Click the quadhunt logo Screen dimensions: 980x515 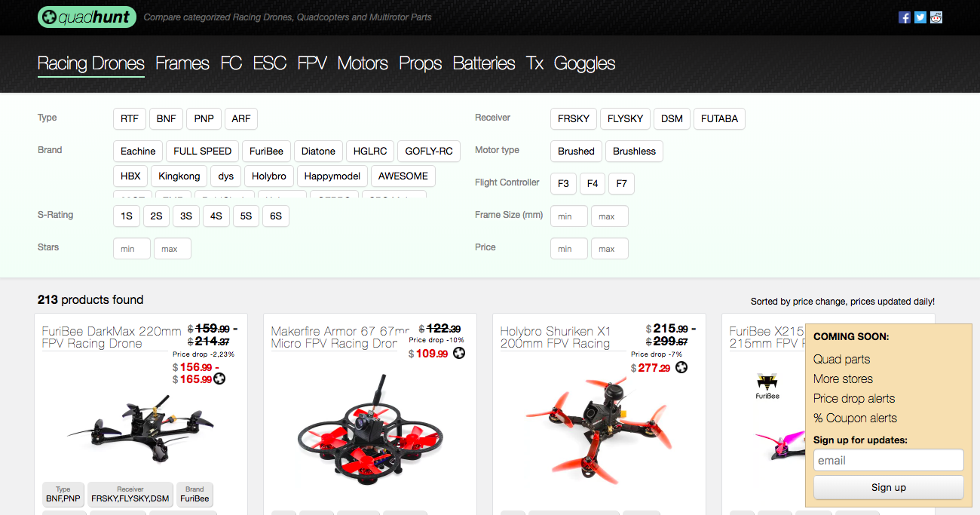87,17
